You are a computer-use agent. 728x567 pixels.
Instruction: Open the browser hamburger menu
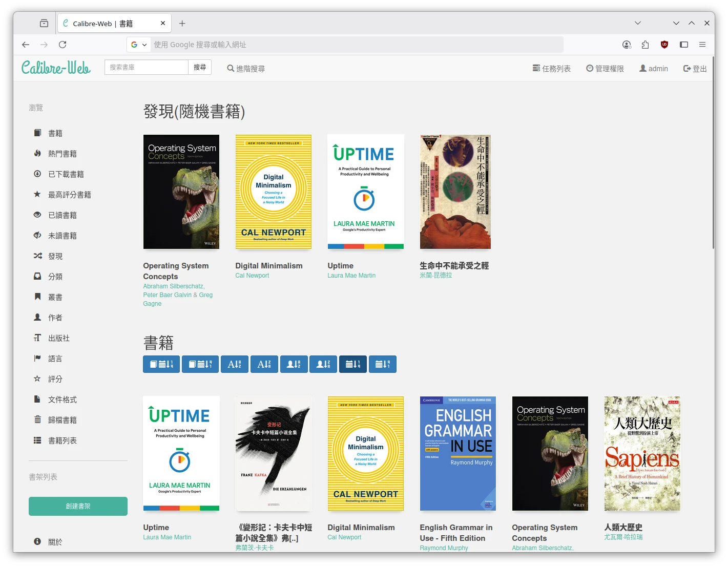click(702, 45)
